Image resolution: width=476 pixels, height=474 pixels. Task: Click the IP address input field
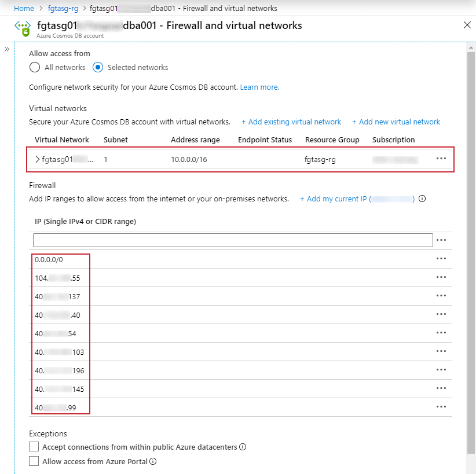233,240
